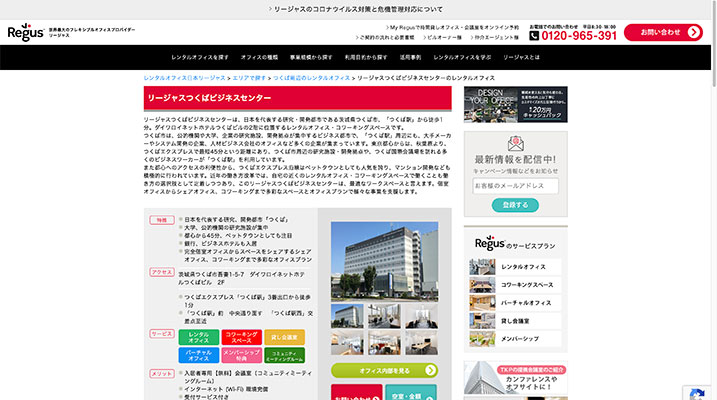
Task: Click the yellow 貸し会議室 service tag
Action: (284, 337)
